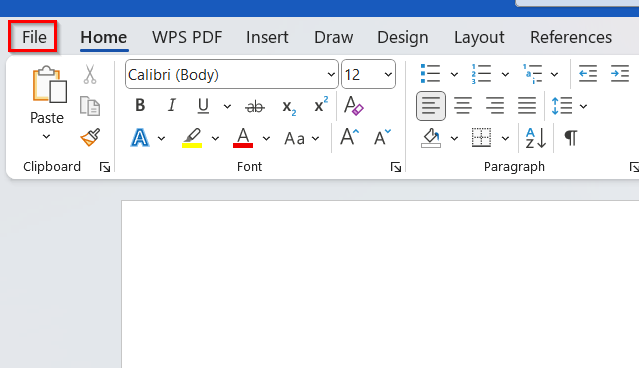This screenshot has height=368, width=639.
Task: Open underline style dropdown arrow
Action: [x=227, y=106]
